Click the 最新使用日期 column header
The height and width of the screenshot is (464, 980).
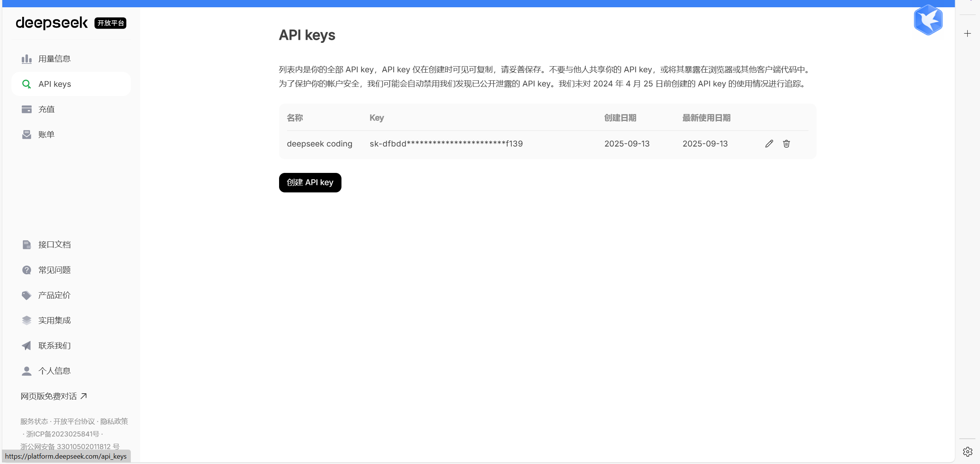(x=706, y=118)
